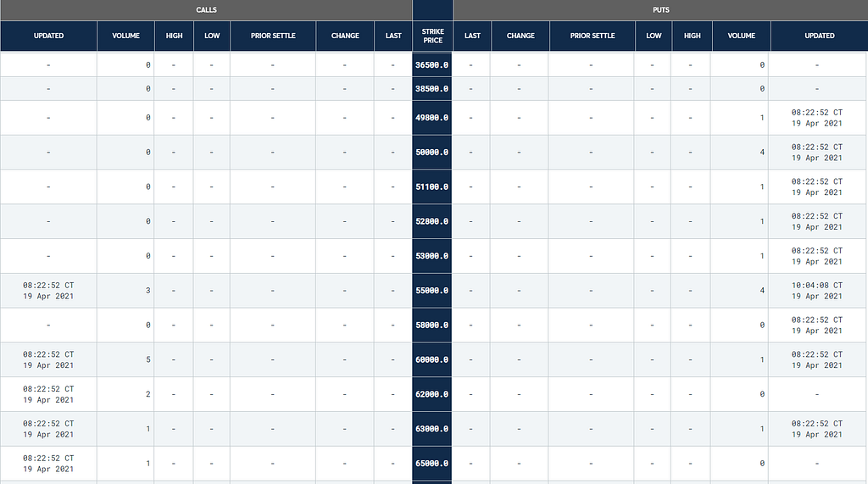The height and width of the screenshot is (484, 868).
Task: Click puts volume 1 in 49800.0 row
Action: click(762, 118)
